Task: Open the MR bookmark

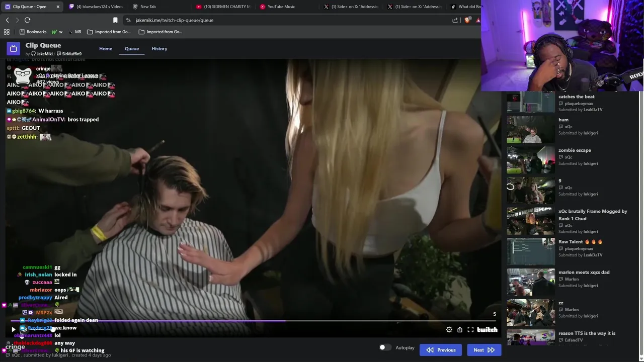Action: [75, 32]
